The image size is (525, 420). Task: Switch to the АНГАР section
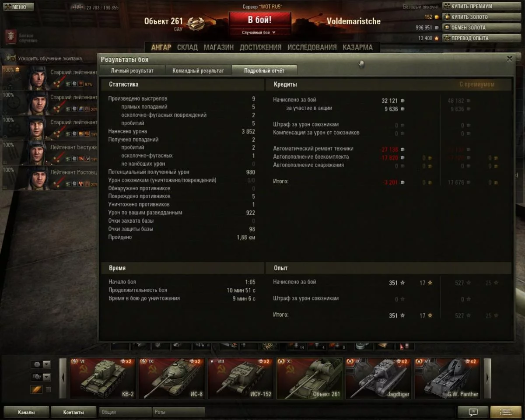(161, 47)
